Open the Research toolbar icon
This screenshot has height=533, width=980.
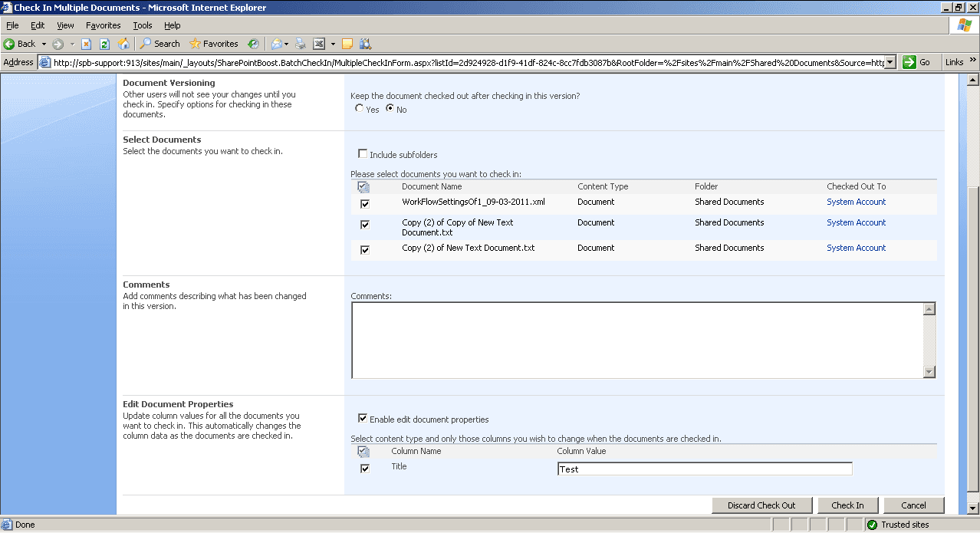(366, 44)
